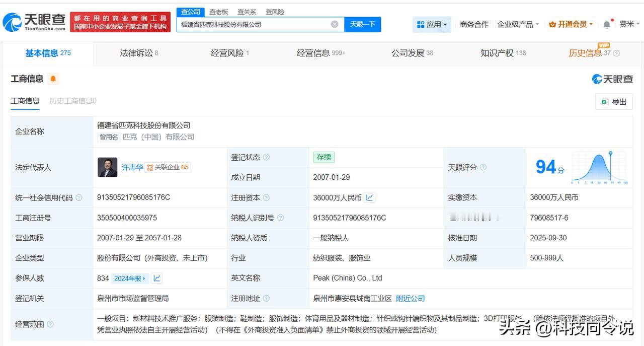
Task: Click the 核准日期 value 2025-09-30
Action: coord(548,238)
